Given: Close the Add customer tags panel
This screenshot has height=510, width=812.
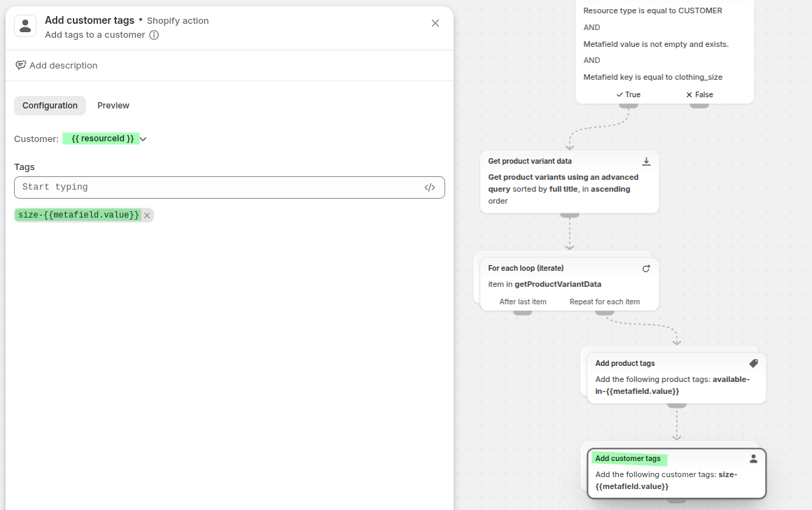Looking at the screenshot, I should point(435,23).
